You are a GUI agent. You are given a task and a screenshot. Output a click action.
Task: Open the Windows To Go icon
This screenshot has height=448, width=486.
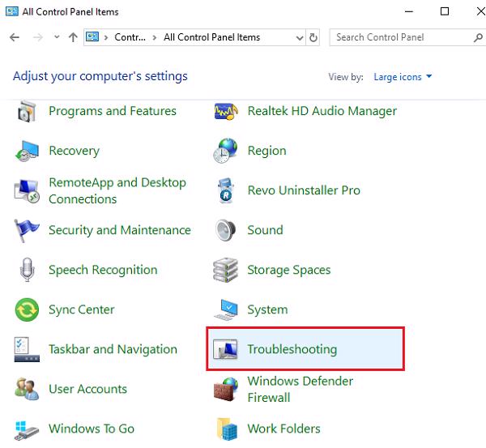[x=27, y=429]
